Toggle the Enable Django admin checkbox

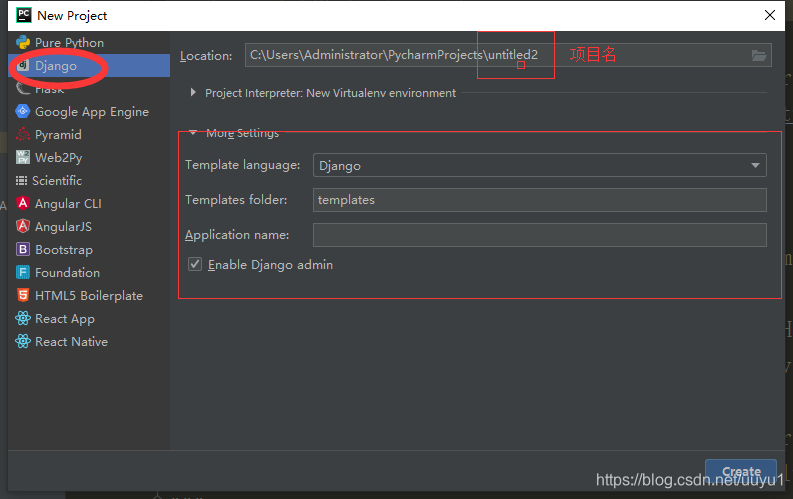[x=195, y=264]
